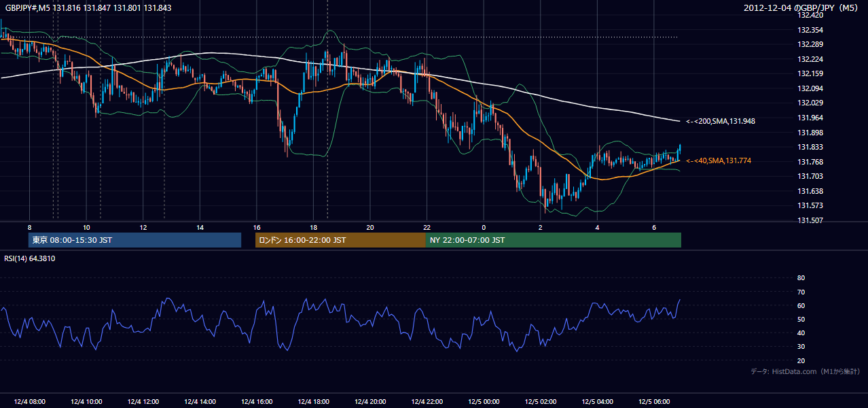
Task: Click the 12/4 10:00 time axis label
Action: click(x=86, y=402)
